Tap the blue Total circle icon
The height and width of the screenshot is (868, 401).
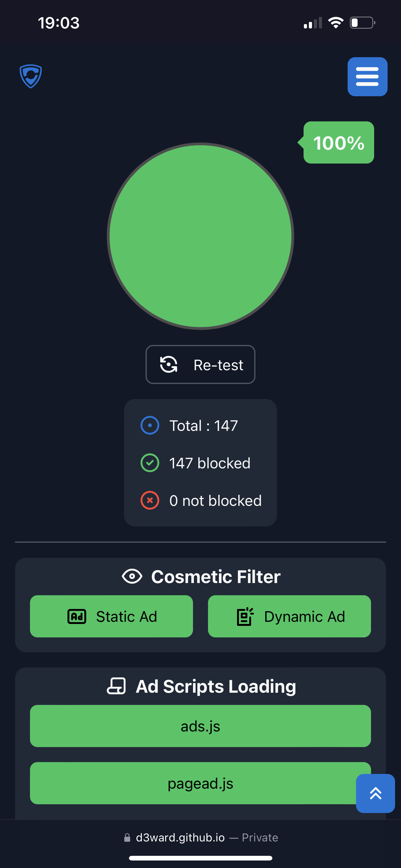[x=150, y=425]
